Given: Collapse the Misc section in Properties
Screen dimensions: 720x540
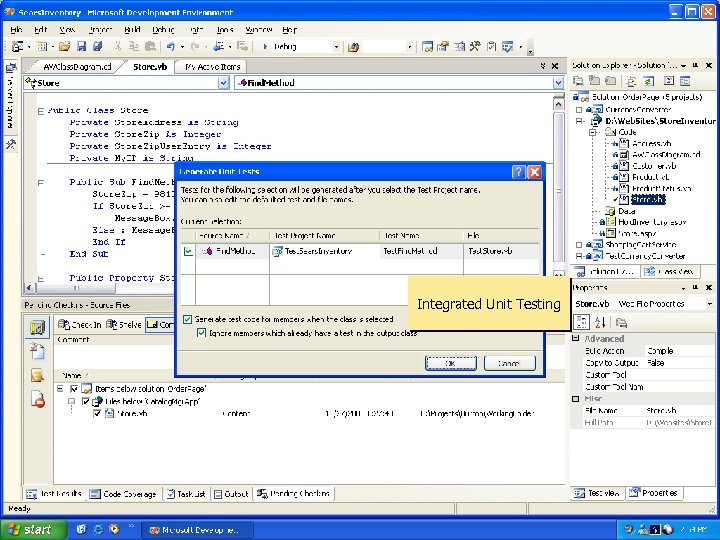Looking at the screenshot, I should [x=575, y=399].
